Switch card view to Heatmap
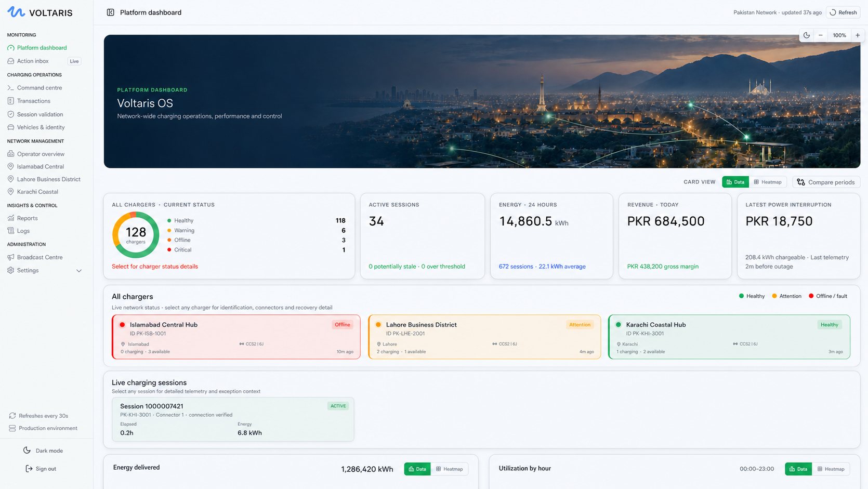Image resolution: width=868 pixels, height=489 pixels. point(768,182)
